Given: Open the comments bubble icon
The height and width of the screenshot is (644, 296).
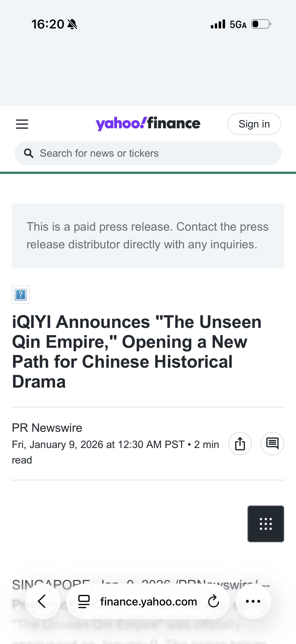Looking at the screenshot, I should [272, 444].
